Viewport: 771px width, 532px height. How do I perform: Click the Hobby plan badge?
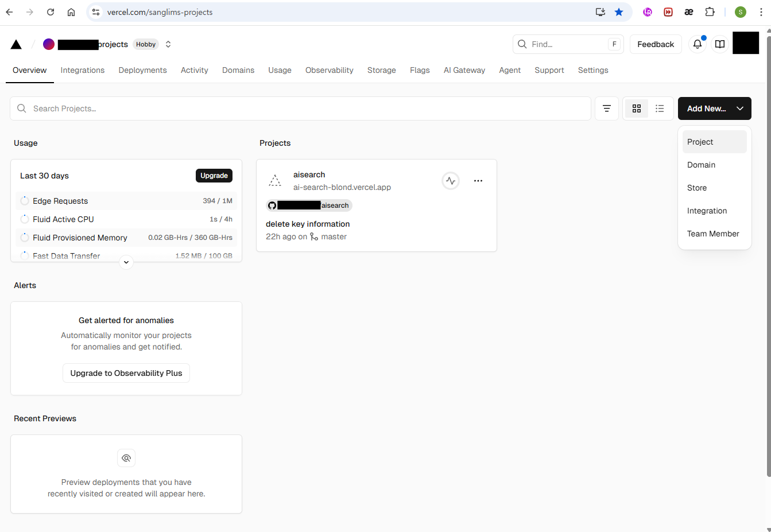click(x=146, y=44)
